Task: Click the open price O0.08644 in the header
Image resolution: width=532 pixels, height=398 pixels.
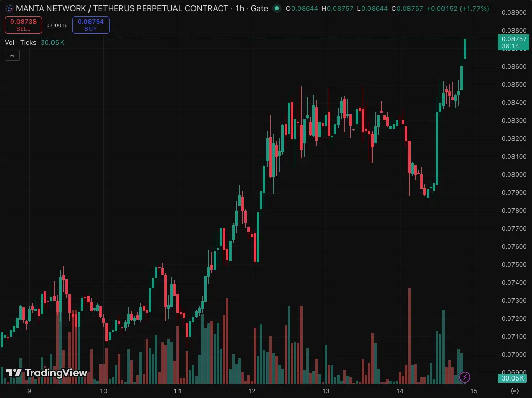Action: click(302, 8)
